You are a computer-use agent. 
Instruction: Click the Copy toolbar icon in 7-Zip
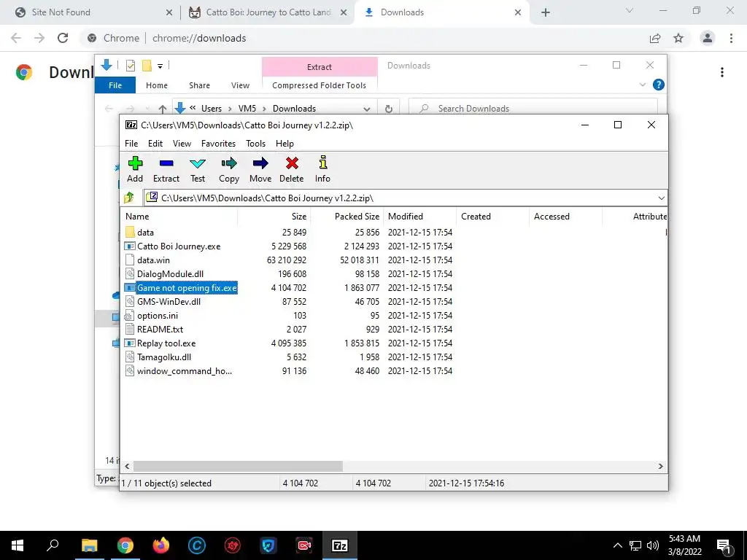pyautogui.click(x=228, y=169)
